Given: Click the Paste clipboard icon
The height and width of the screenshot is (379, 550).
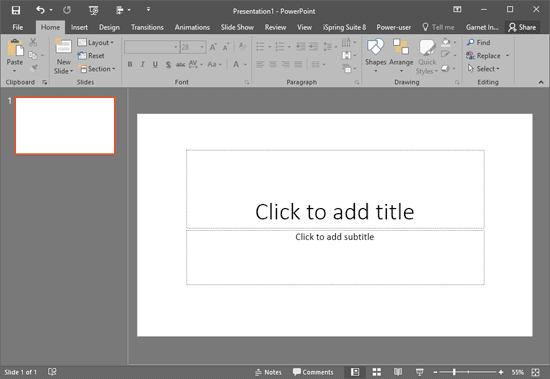Looking at the screenshot, I should [15, 47].
